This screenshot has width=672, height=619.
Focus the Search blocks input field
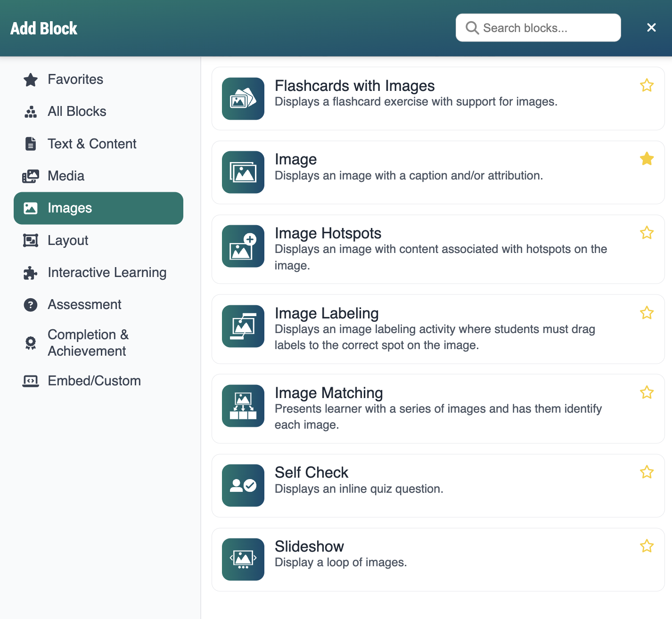click(538, 28)
